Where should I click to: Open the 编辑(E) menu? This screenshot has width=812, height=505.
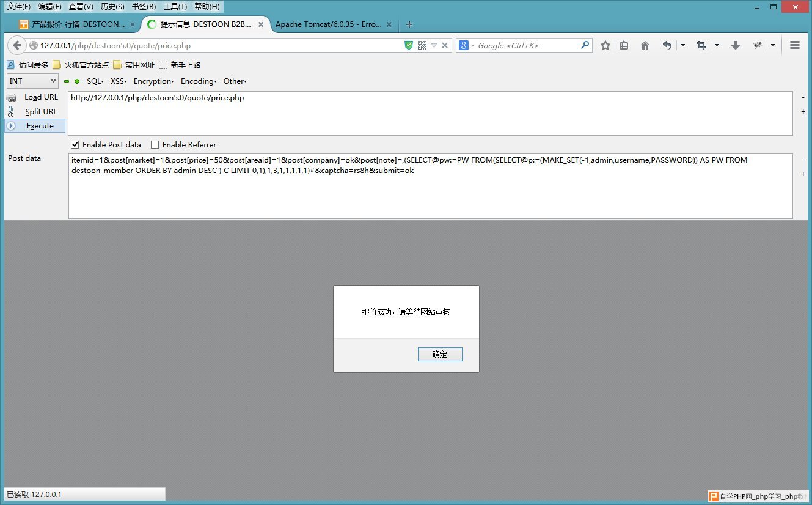pos(49,7)
